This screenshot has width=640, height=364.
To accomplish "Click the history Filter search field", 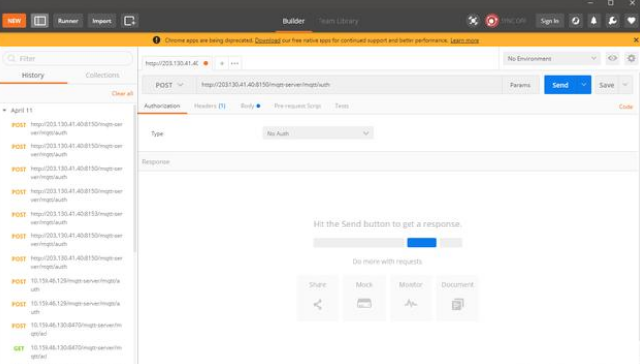I will point(67,58).
